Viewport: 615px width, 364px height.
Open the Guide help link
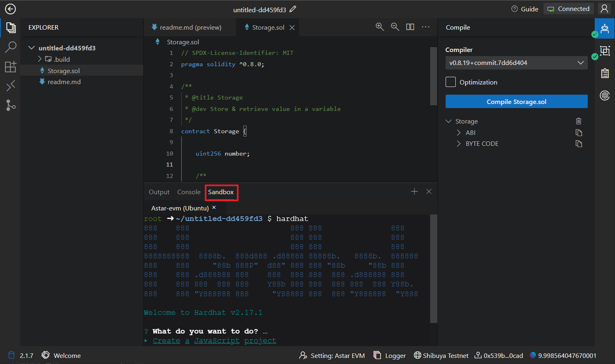point(525,9)
